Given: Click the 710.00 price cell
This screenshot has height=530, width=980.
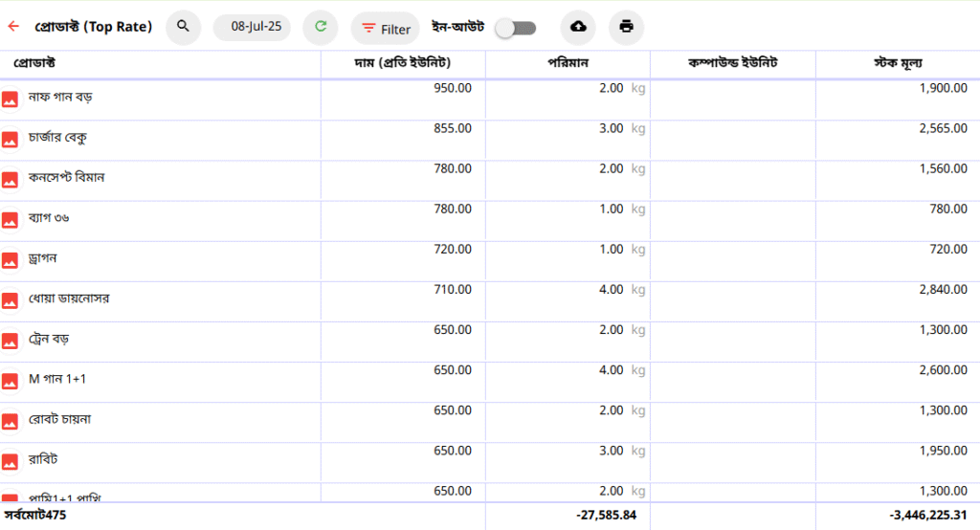Looking at the screenshot, I should 453,289.
